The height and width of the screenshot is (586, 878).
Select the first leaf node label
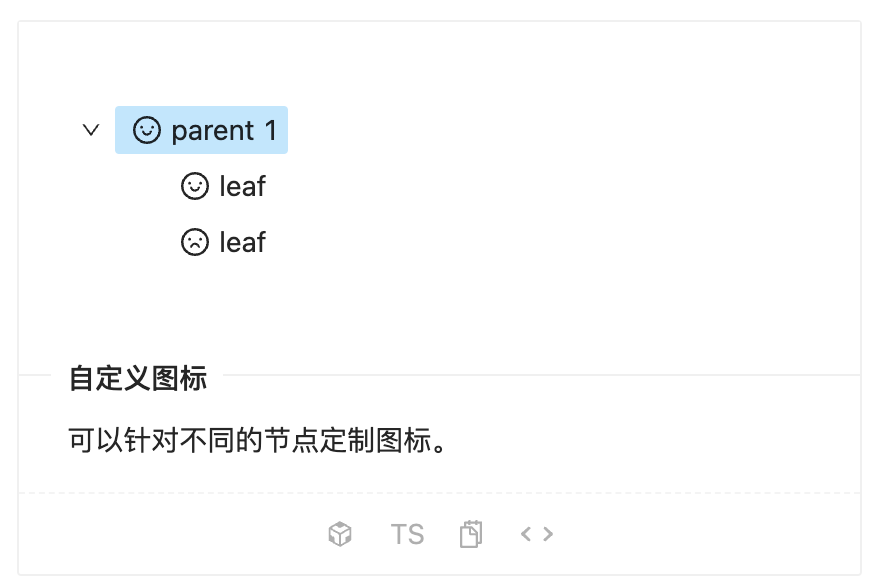[242, 186]
